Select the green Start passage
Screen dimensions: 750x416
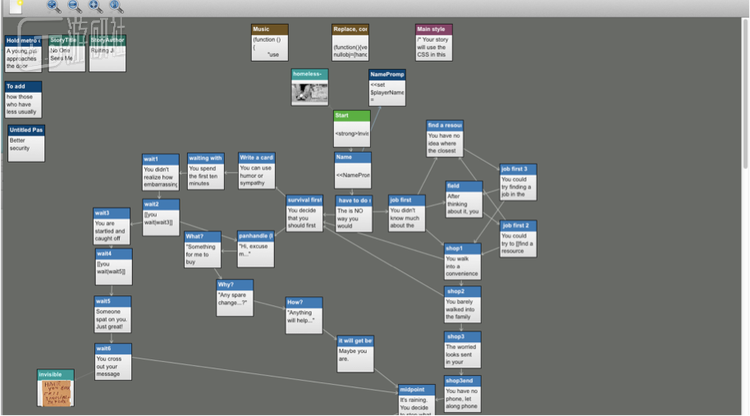point(352,129)
